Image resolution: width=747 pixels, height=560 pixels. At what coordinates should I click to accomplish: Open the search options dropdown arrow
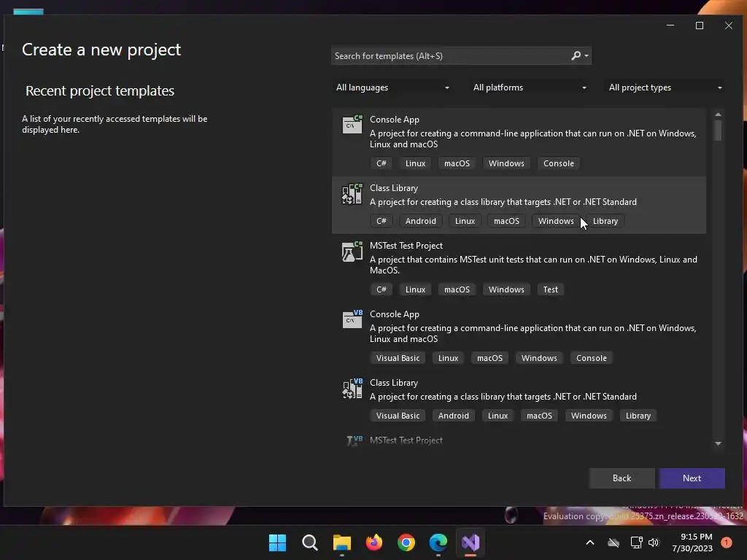coord(587,55)
